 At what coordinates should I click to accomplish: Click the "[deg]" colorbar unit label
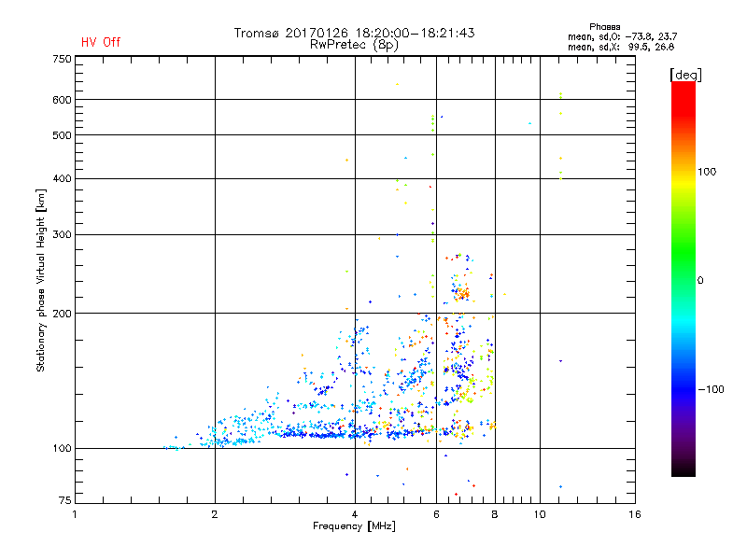[x=685, y=75]
